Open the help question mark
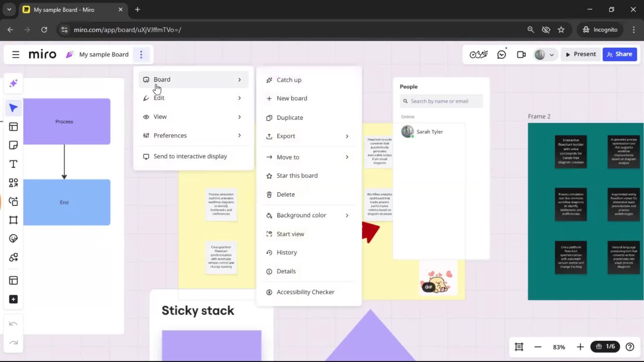This screenshot has height=362, width=644. click(630, 347)
